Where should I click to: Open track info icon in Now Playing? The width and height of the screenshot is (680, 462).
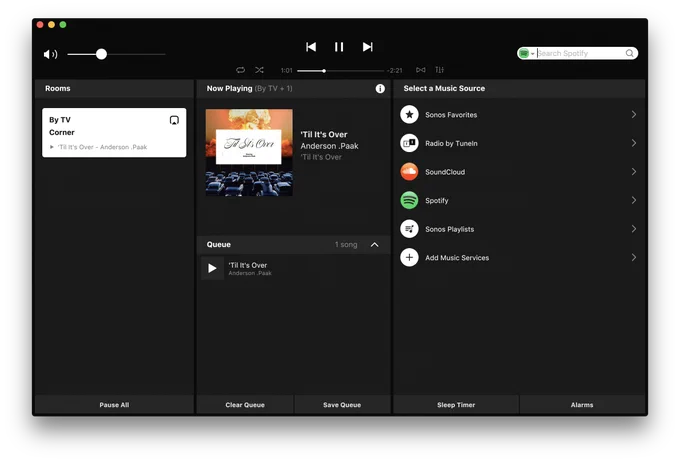(x=380, y=88)
